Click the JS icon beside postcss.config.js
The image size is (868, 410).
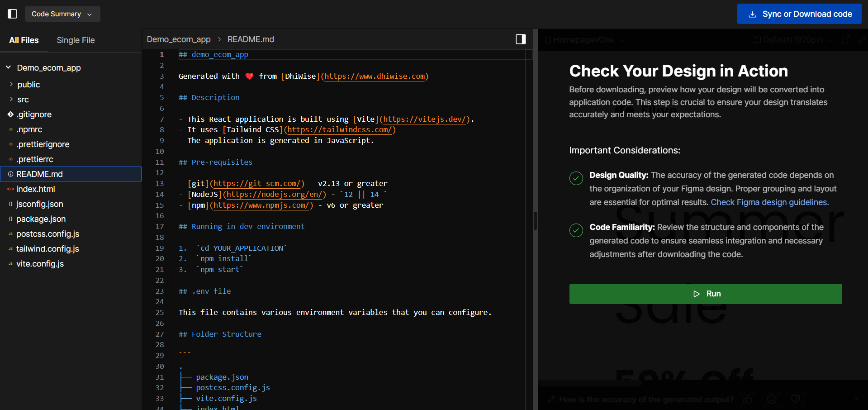[x=10, y=234]
